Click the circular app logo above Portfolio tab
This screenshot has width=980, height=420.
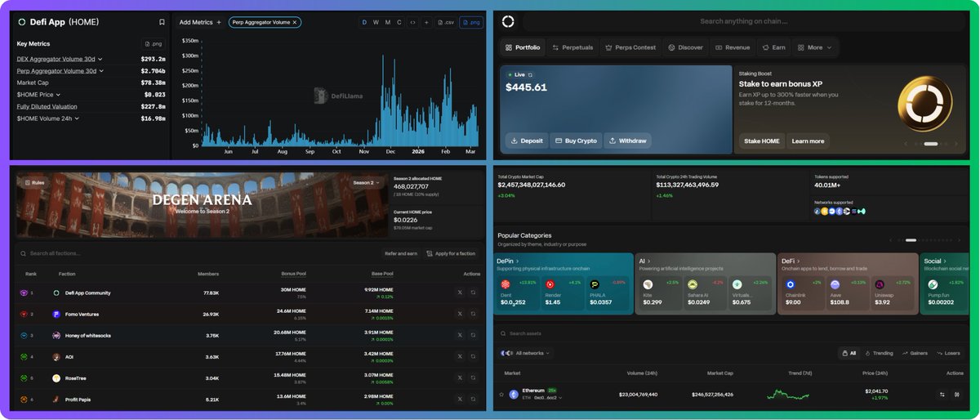508,21
